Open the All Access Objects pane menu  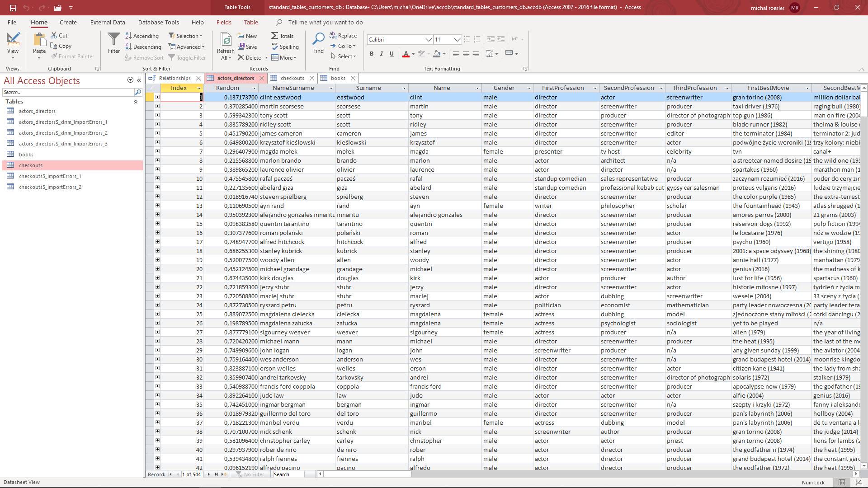130,80
